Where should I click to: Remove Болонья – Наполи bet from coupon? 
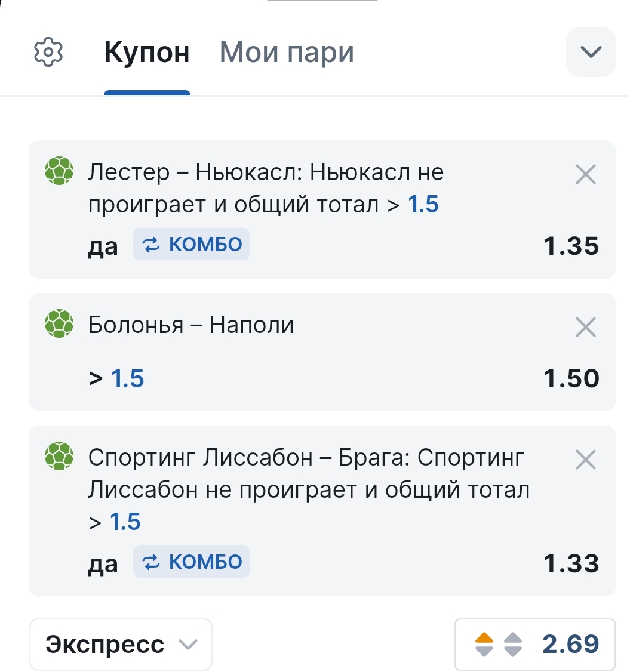pyautogui.click(x=585, y=327)
